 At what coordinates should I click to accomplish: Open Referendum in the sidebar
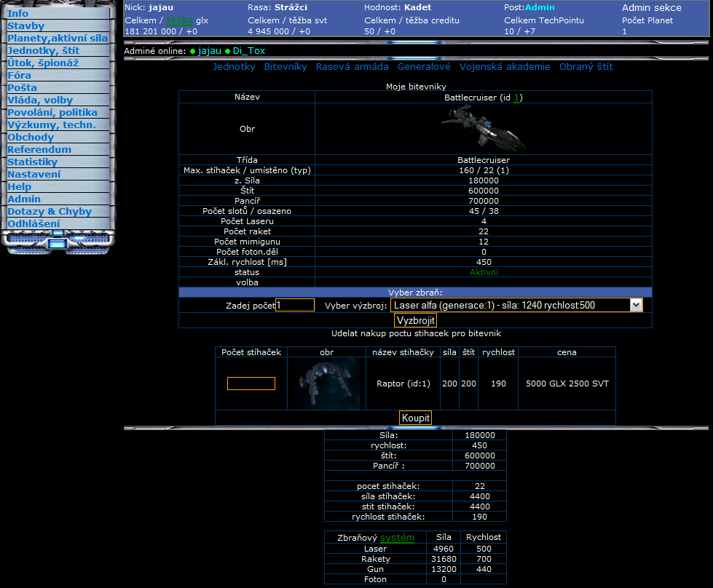(x=39, y=149)
